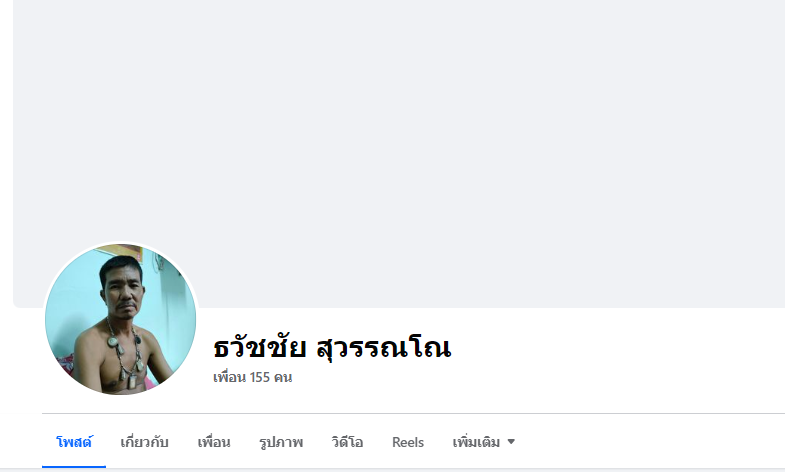Click the number 155 in friend count
The width and height of the screenshot is (785, 472).
[x=260, y=377]
